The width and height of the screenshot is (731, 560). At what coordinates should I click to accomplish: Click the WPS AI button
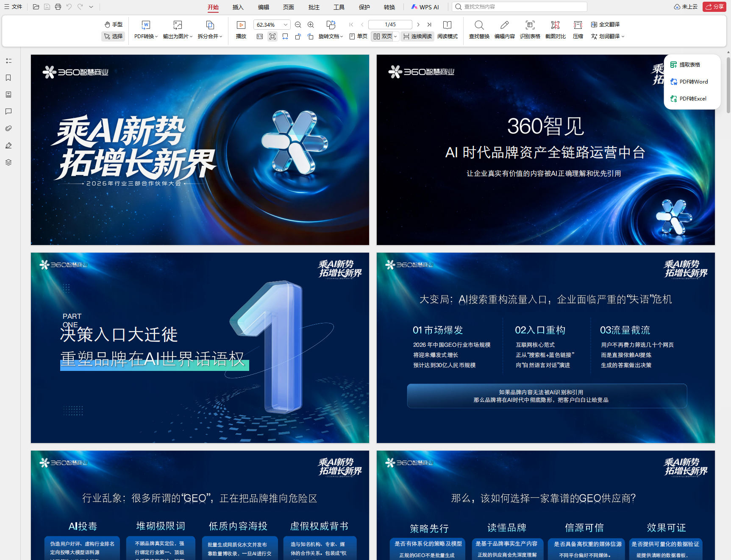point(425,7)
